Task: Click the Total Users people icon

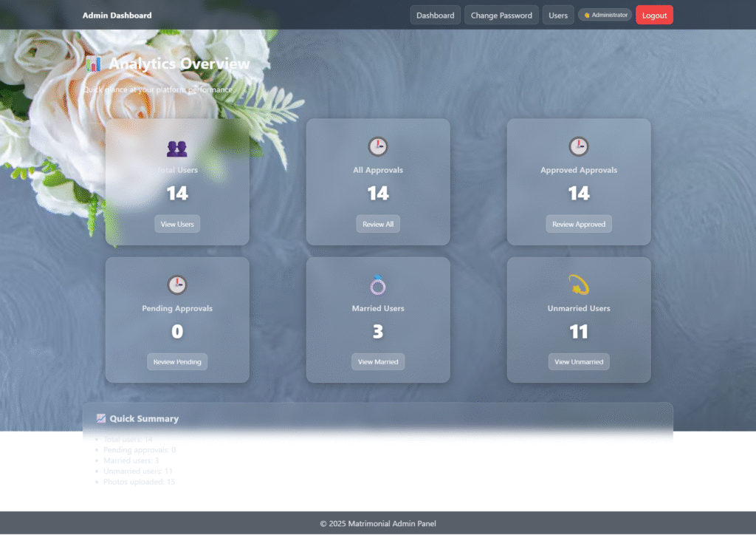Action: click(x=177, y=148)
